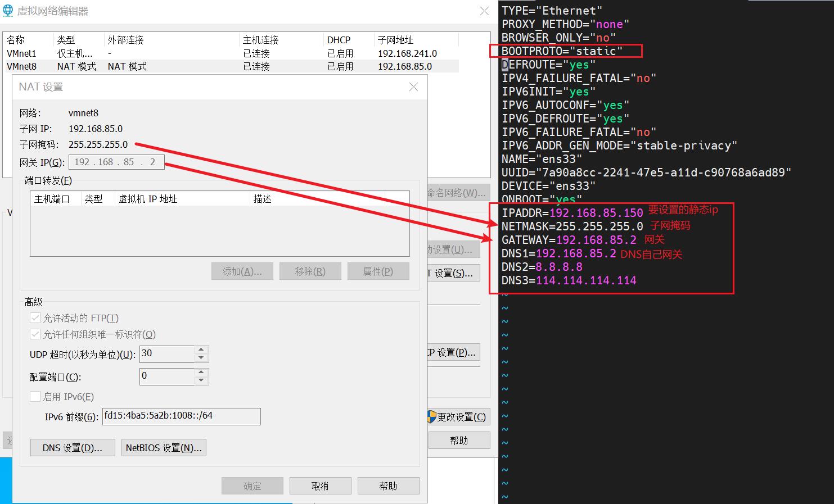This screenshot has width=834, height=504.
Task: Click IPV6INIT="yes" line in terminal
Action: (x=548, y=92)
